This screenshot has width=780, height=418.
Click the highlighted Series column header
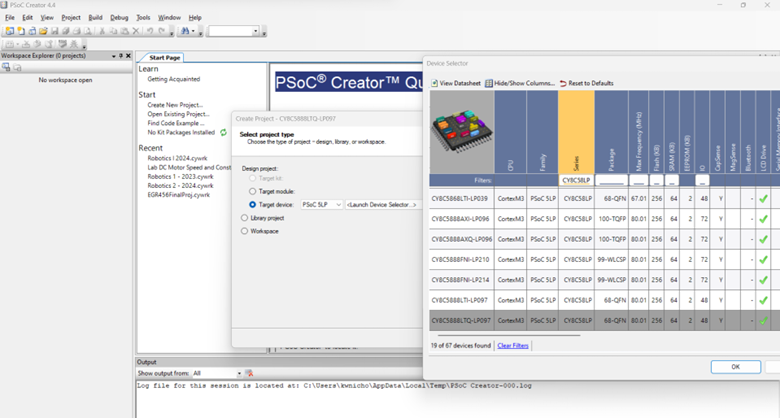click(x=576, y=132)
